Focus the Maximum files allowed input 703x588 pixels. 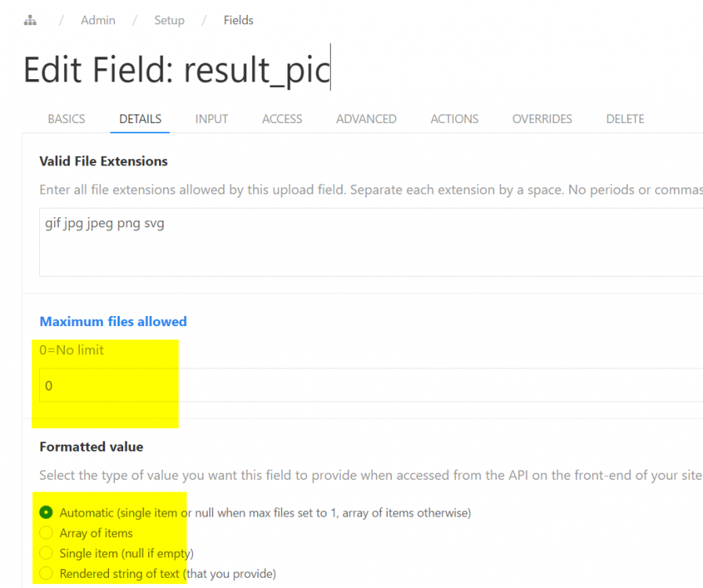[x=368, y=386]
